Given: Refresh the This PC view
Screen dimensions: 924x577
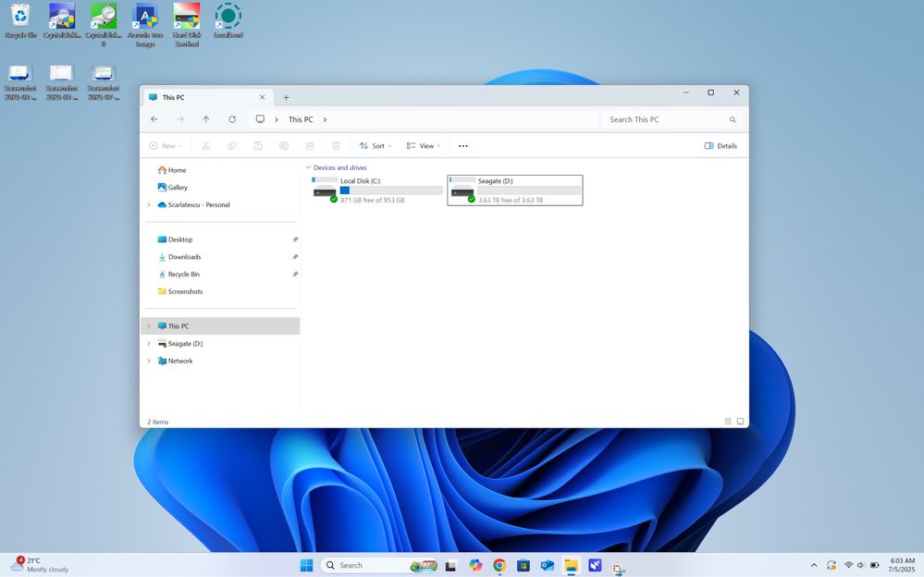Looking at the screenshot, I should tap(232, 119).
